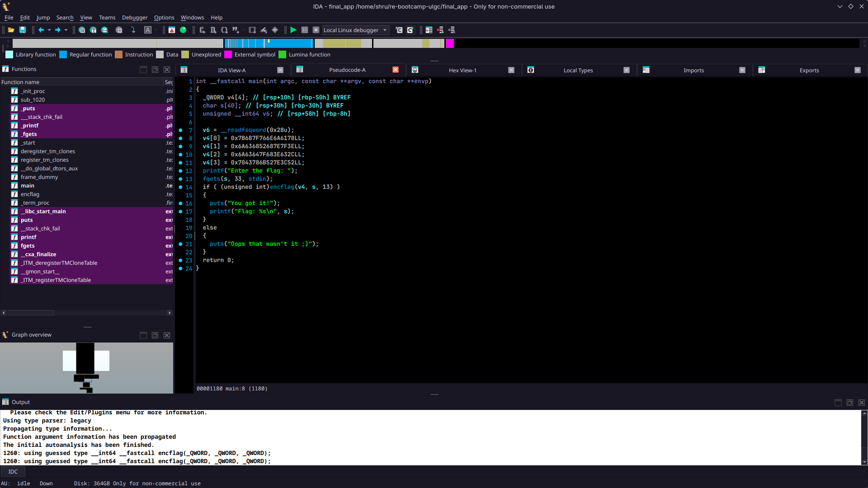This screenshot has height=488, width=868.
Task: Pause the debugged process
Action: click(x=305, y=30)
